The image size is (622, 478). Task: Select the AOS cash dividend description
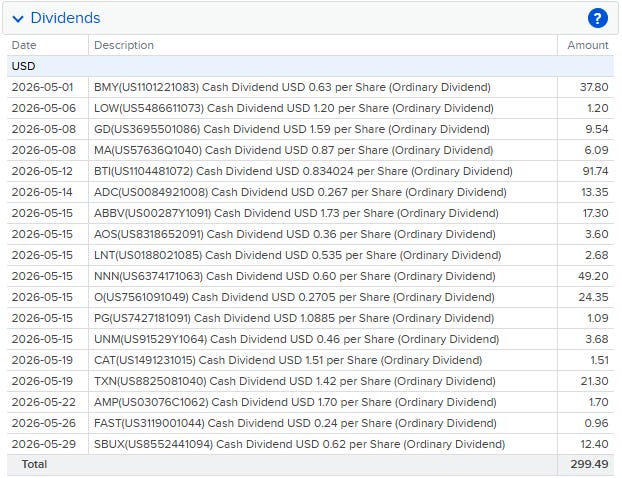pos(295,234)
